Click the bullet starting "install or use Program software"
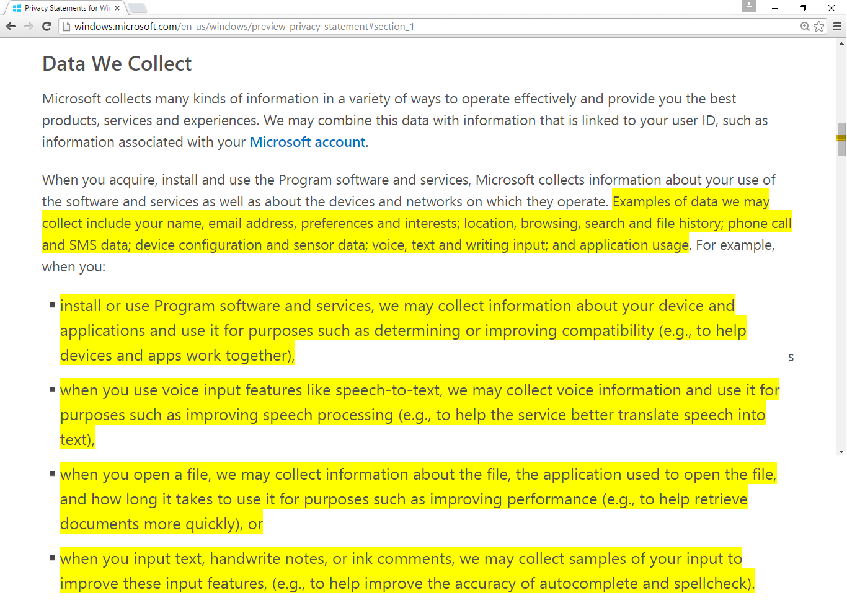This screenshot has height=616, width=847. (x=403, y=330)
